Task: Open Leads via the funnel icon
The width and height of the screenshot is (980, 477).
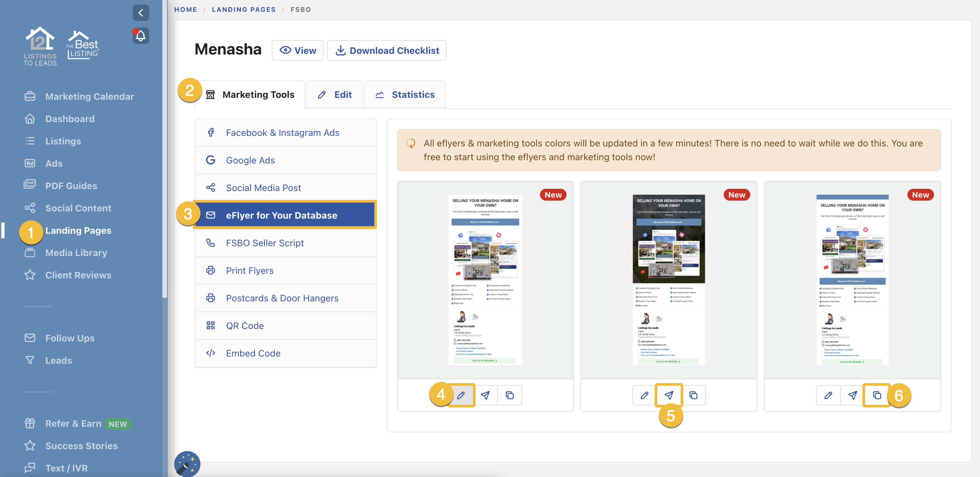Action: point(30,360)
